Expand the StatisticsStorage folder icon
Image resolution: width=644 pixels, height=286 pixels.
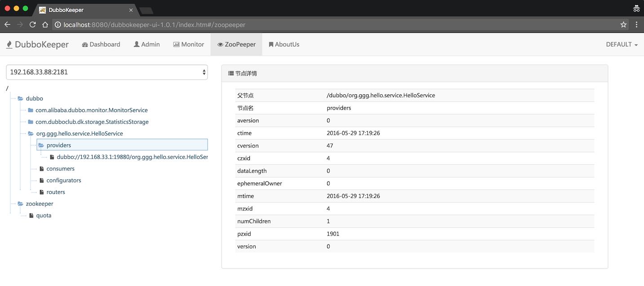coord(31,121)
